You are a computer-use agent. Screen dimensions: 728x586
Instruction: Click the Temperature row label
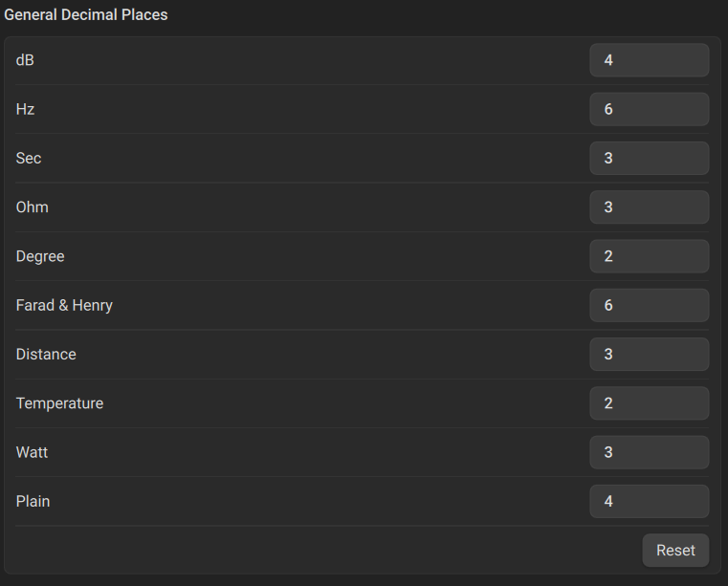(x=59, y=403)
